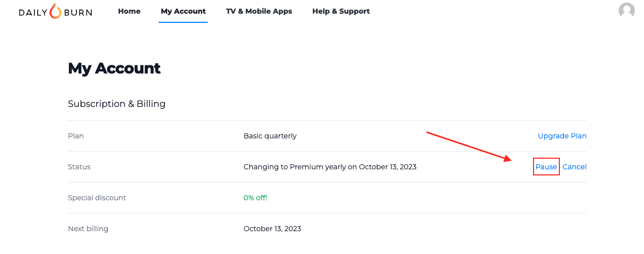This screenshot has height=254, width=644.
Task: Click the Subscription & Billing section heading
Action: pos(117,104)
